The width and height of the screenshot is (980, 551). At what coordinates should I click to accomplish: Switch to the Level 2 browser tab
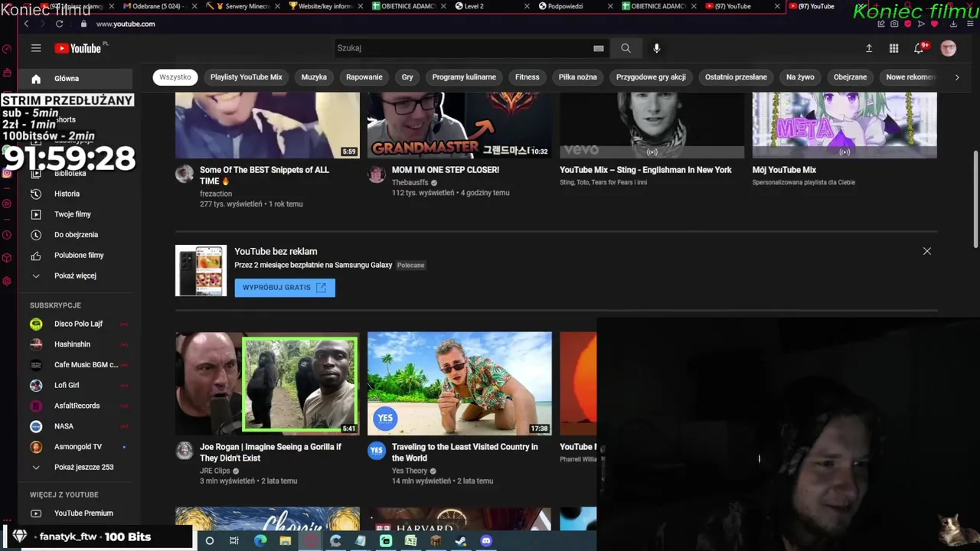click(x=490, y=6)
